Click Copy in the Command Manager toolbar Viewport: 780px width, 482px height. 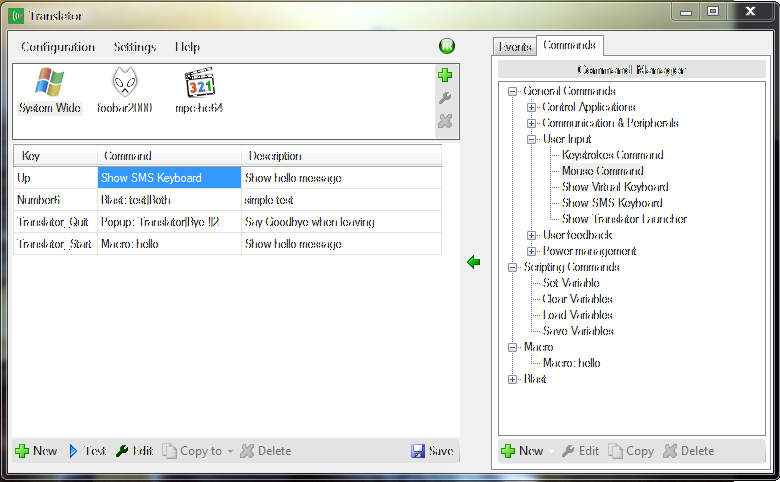click(631, 451)
